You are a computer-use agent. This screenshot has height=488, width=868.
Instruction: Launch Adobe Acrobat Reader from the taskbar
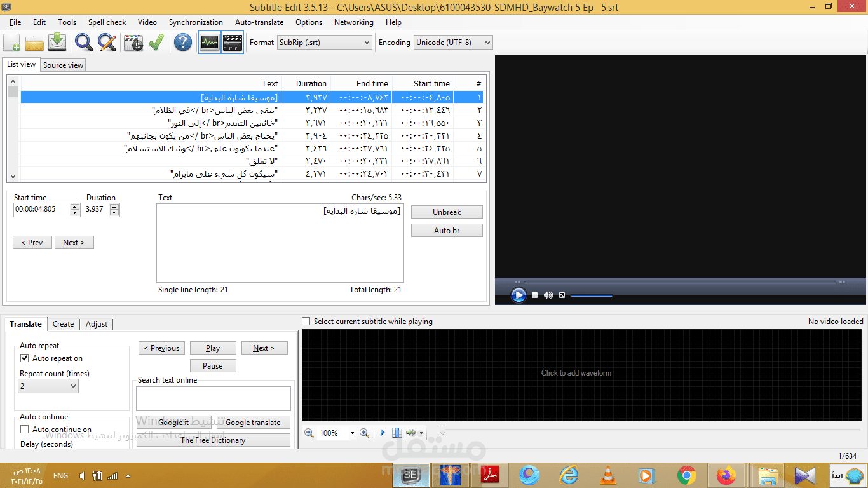tap(491, 475)
